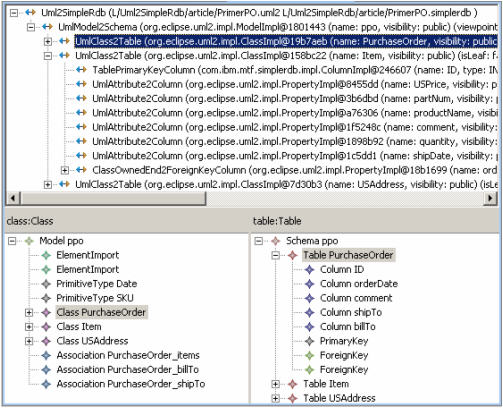Collapse the UmlModel2Schema mapping node
This screenshot has width=503, height=408.
[31, 27]
